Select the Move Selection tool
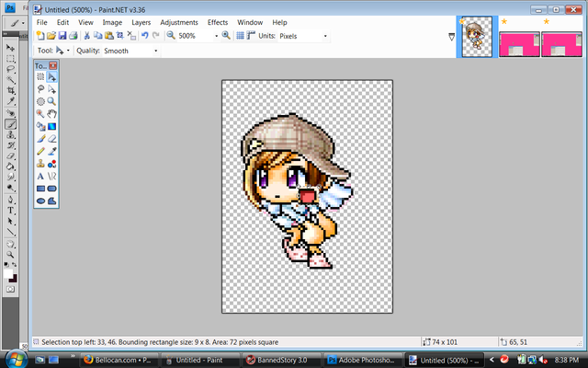 51,89
